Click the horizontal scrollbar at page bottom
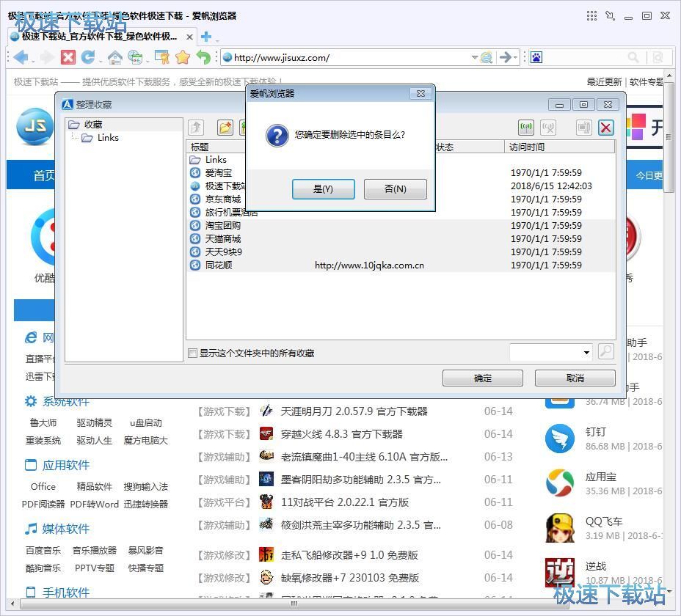 coord(294,604)
